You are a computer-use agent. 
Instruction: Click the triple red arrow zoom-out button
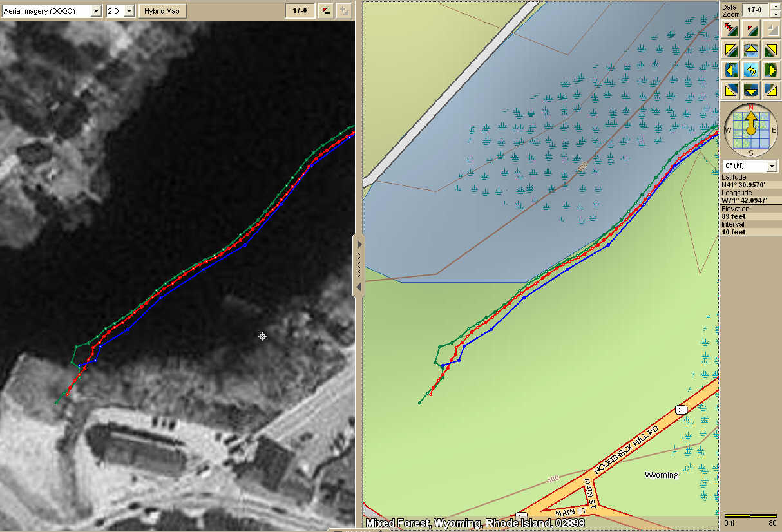pos(730,28)
